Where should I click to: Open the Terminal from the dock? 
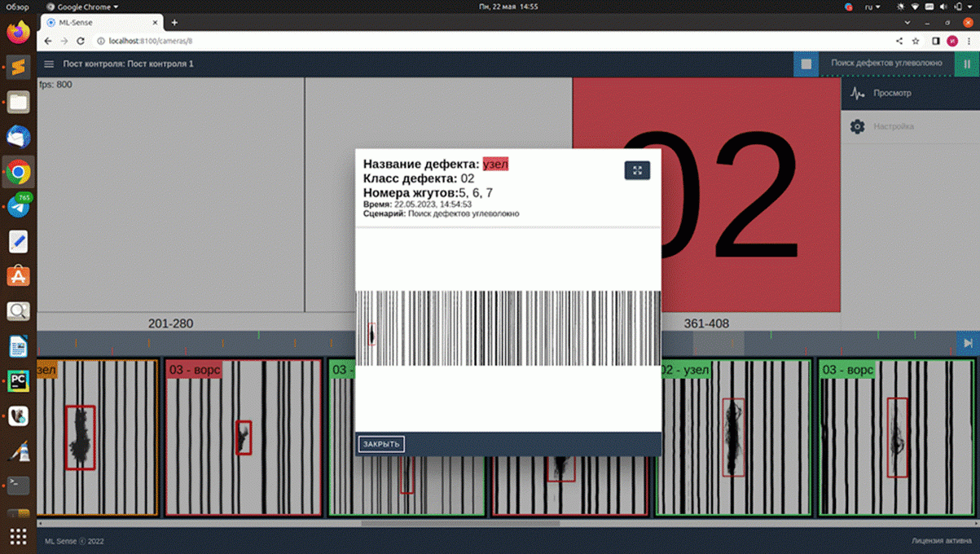click(x=18, y=486)
